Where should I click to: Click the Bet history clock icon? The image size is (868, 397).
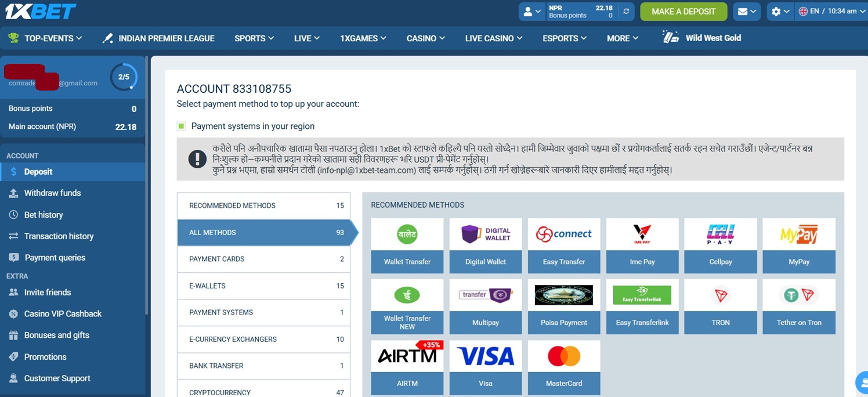point(13,215)
